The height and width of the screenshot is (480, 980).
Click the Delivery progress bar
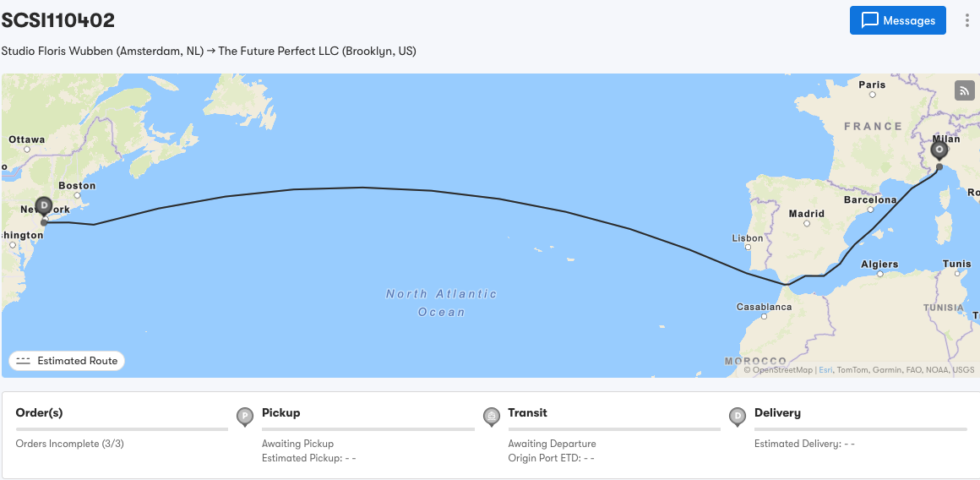click(860, 429)
